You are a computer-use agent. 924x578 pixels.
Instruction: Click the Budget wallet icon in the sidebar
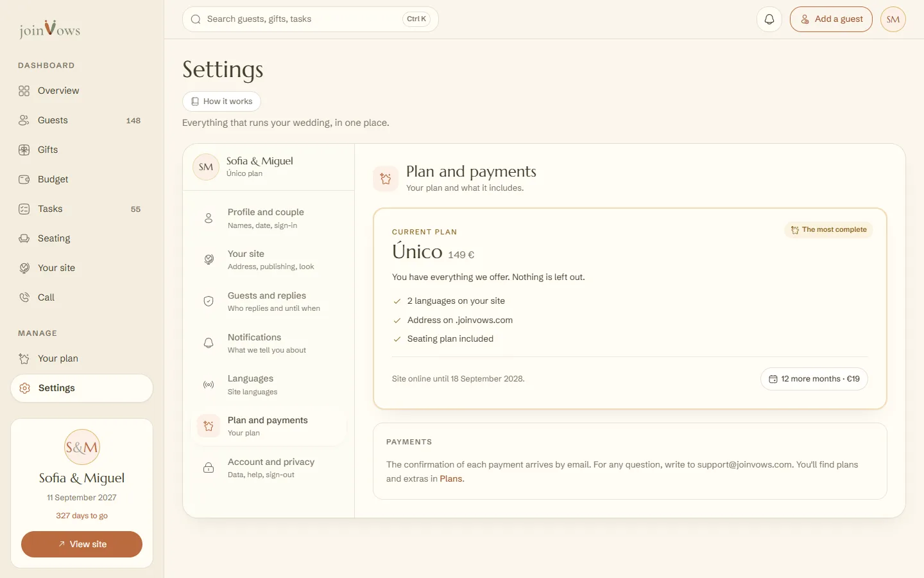pos(24,179)
